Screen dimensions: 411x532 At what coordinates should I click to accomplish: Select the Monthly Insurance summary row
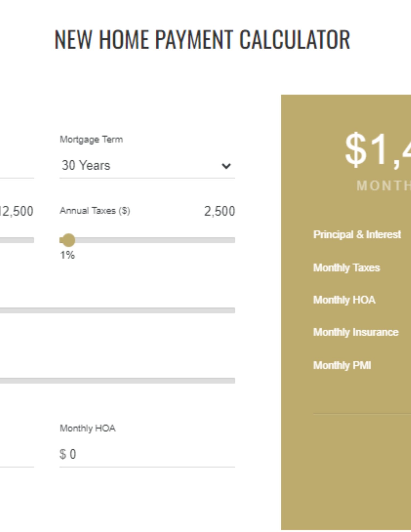point(356,332)
